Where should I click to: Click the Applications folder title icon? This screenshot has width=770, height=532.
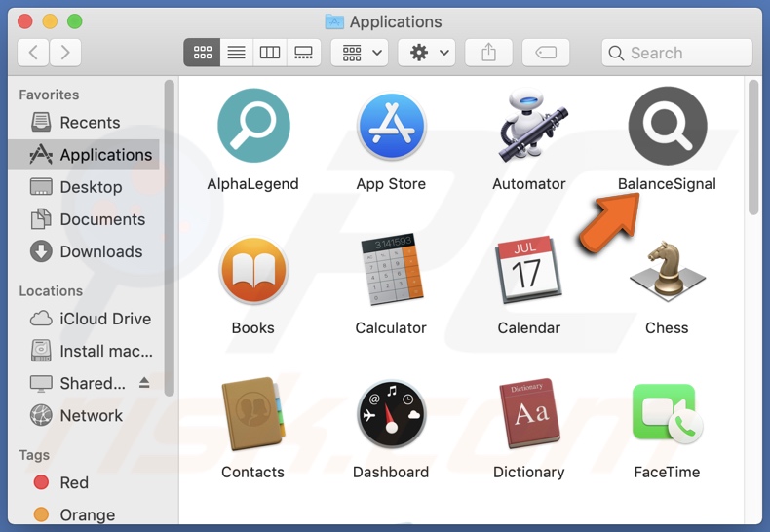334,21
